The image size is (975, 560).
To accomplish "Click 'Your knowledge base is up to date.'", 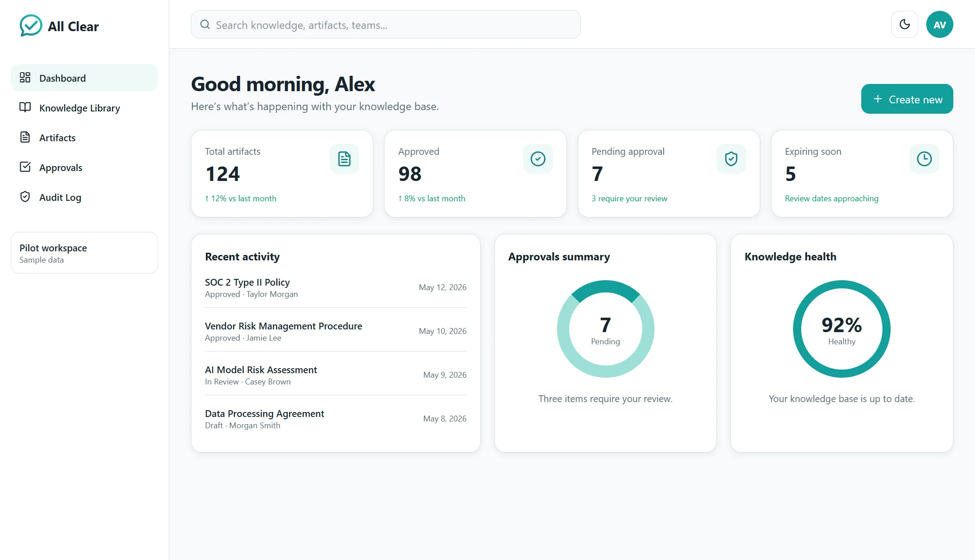I will tap(842, 399).
